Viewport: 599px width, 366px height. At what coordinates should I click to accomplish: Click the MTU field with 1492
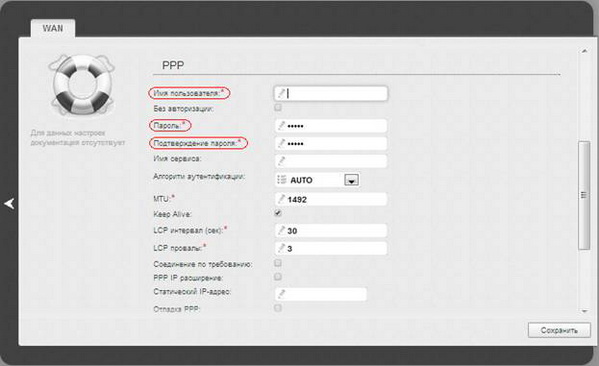pos(331,199)
